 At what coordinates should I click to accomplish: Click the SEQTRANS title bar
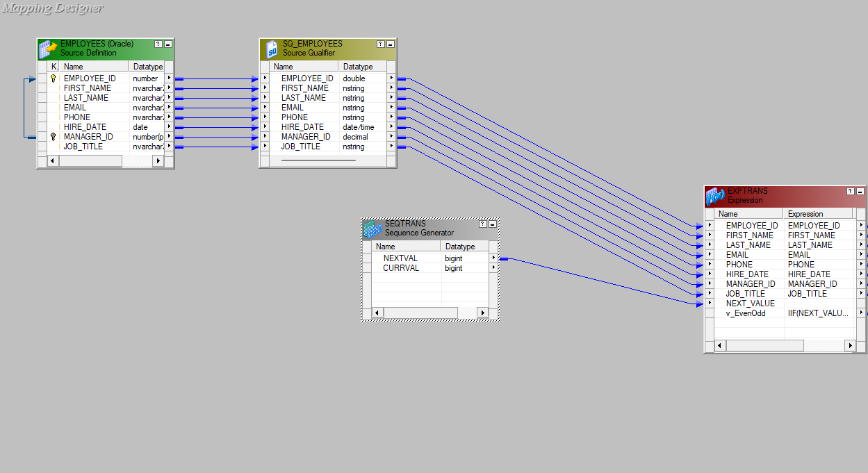tap(431, 229)
